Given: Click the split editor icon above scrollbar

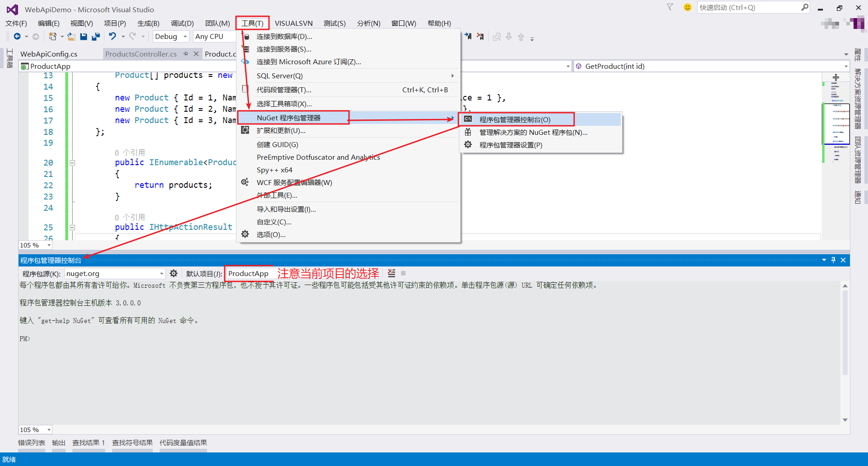Looking at the screenshot, I should pyautogui.click(x=836, y=77).
